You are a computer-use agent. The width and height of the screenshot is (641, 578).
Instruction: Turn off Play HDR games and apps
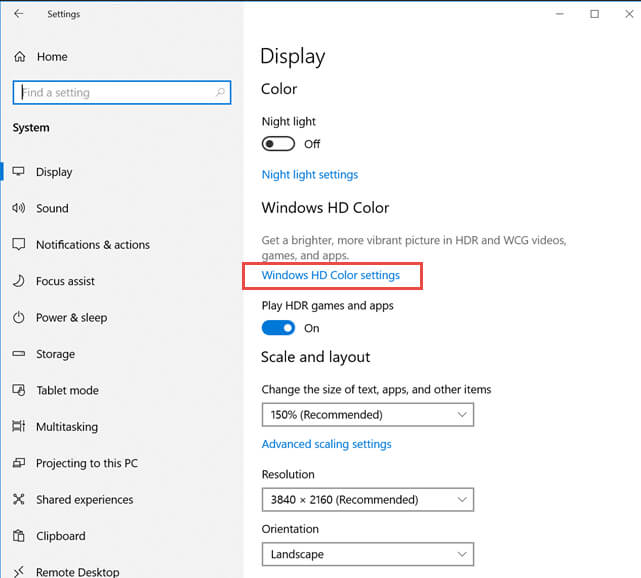tap(278, 328)
